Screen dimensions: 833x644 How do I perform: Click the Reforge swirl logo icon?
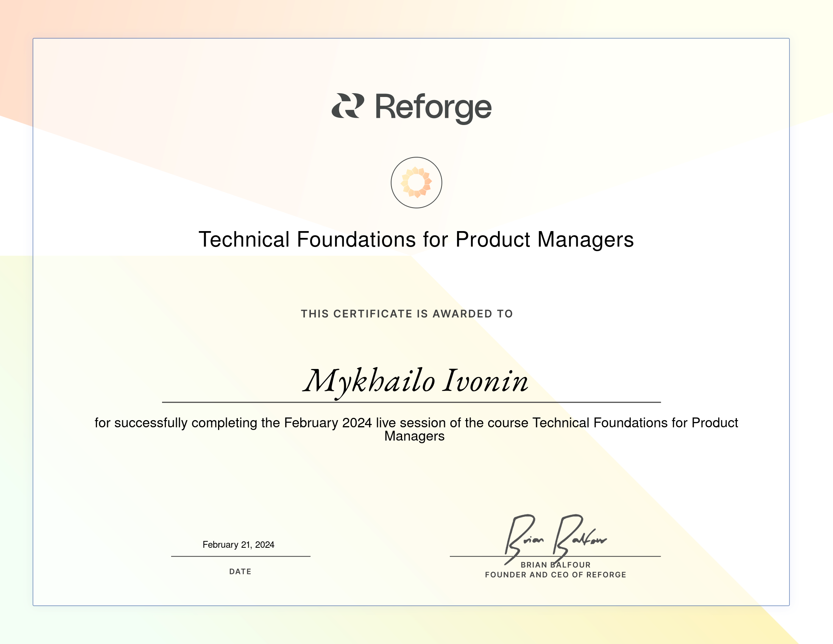(348, 106)
